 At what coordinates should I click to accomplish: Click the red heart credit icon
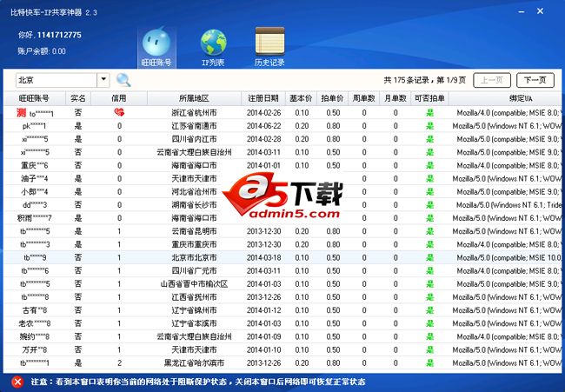click(x=119, y=113)
